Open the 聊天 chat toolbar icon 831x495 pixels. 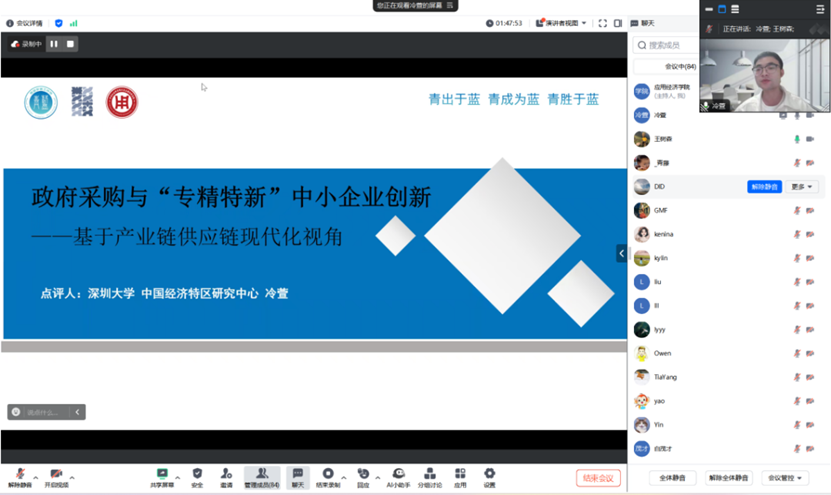[x=298, y=477]
